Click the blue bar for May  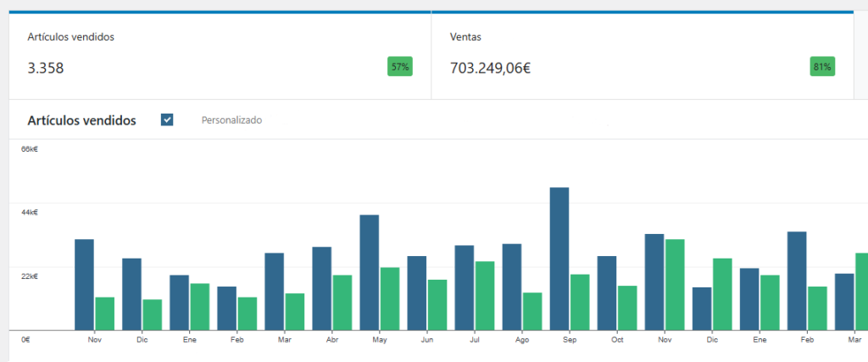(x=370, y=272)
